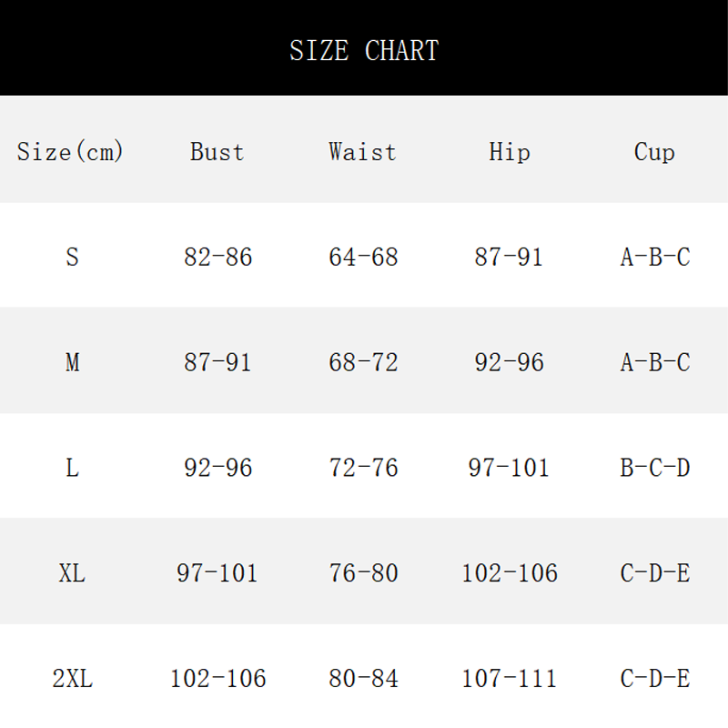Select the Waist column header

click(363, 151)
